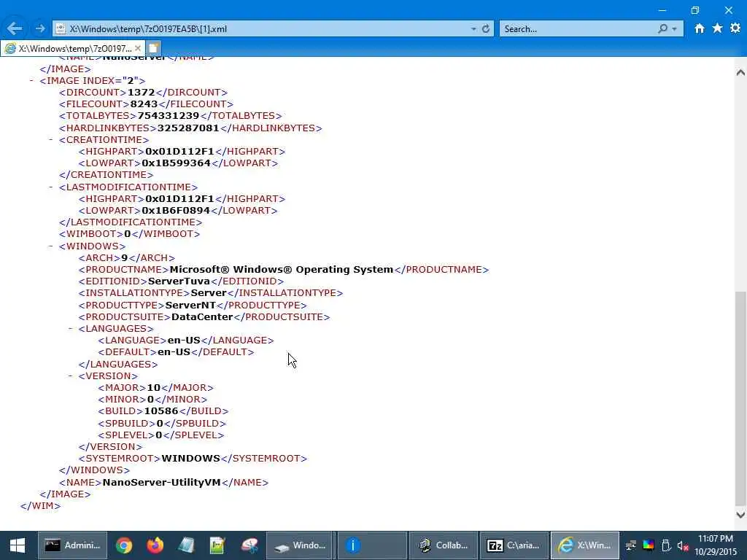This screenshot has height=560, width=747.
Task: Click the TOTALBYTES value 754331239
Action: click(x=169, y=116)
